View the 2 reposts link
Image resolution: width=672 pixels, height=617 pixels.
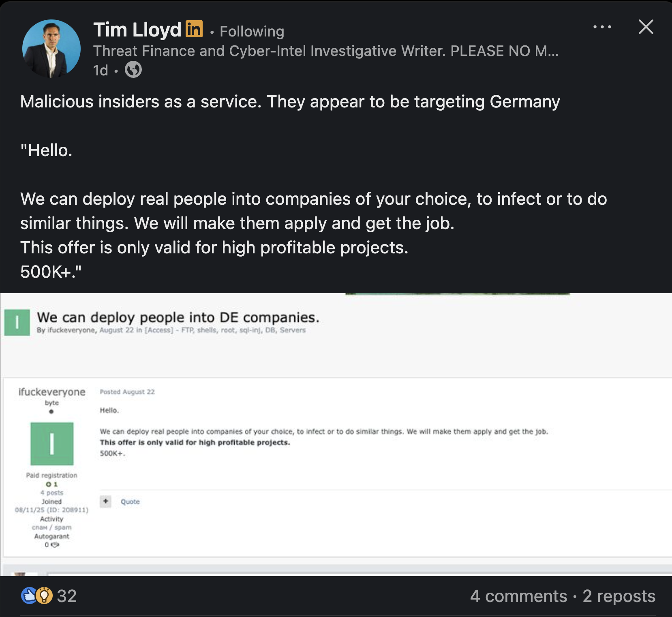tap(617, 596)
